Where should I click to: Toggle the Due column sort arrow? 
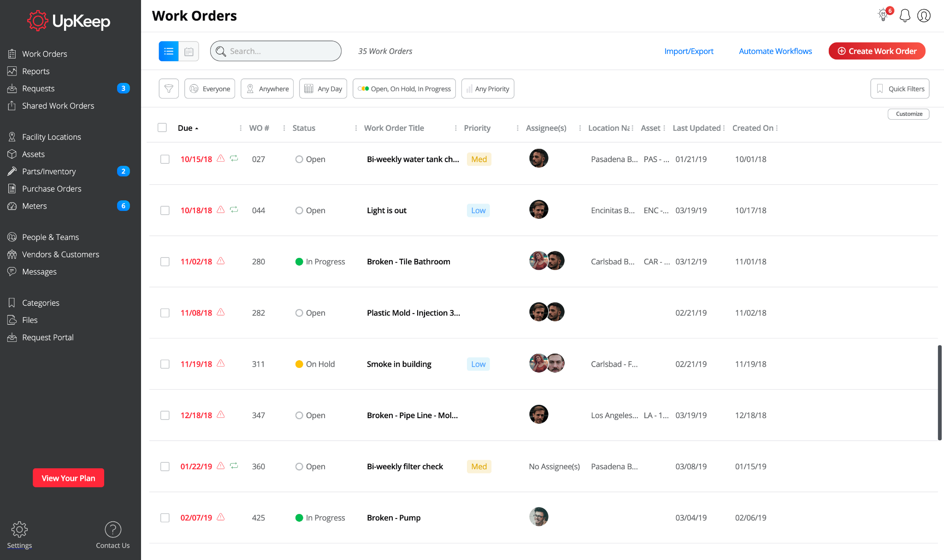tap(197, 128)
